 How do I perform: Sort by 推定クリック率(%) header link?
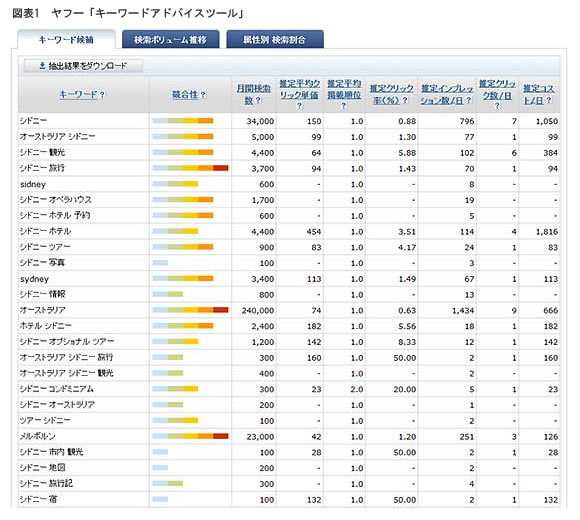[391, 94]
